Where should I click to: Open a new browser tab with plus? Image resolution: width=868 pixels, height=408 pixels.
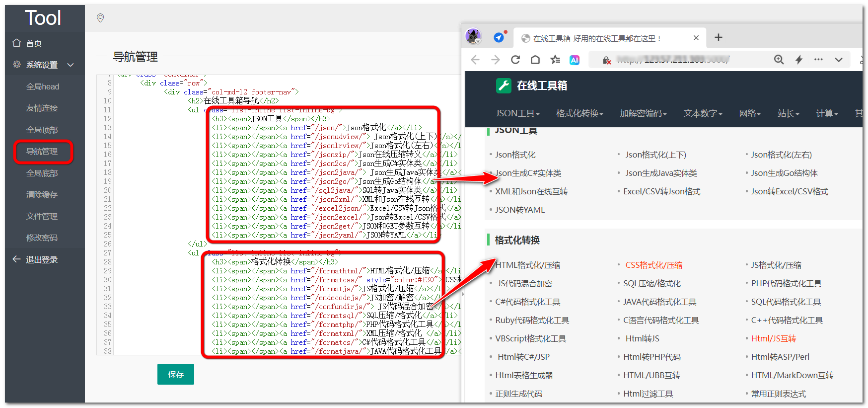click(x=719, y=37)
